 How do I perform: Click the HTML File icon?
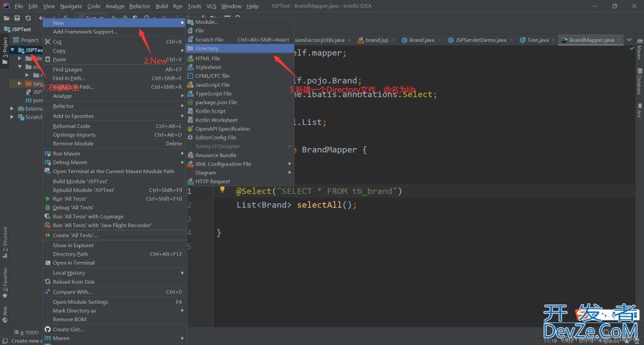tap(190, 59)
